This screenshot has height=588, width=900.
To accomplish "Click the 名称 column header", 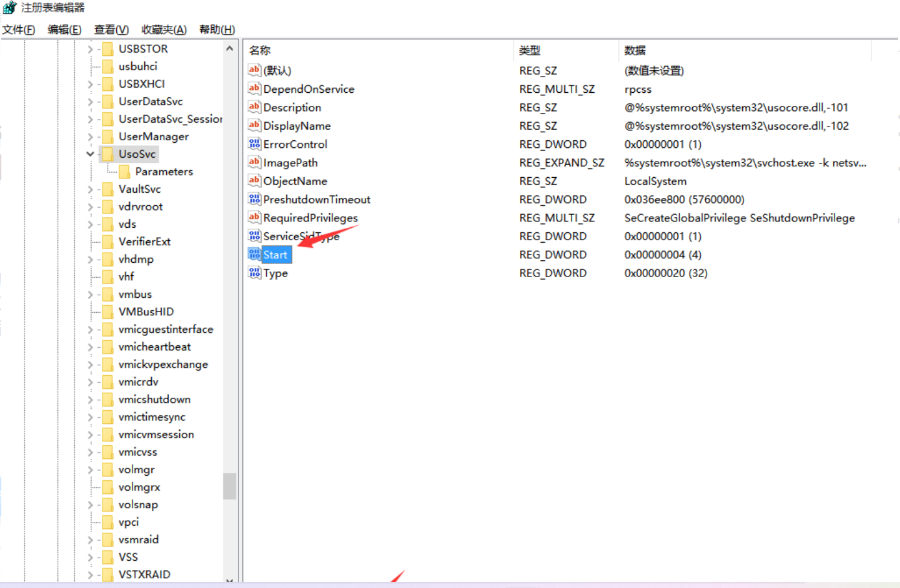I will point(260,51).
